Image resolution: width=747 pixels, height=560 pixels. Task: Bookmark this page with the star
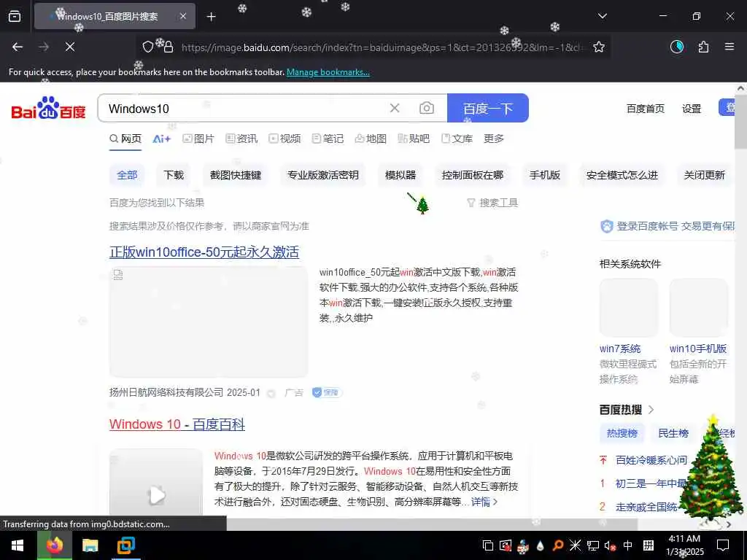[x=599, y=47]
